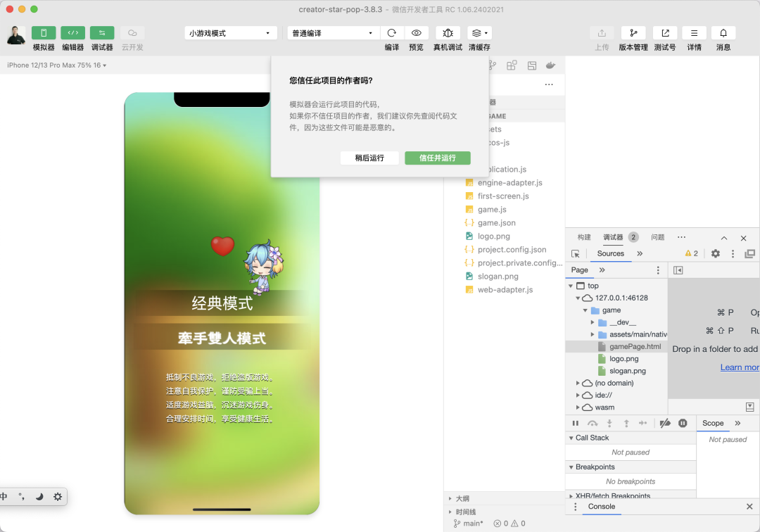Collapse the debugger panel with chevron up
Image resolution: width=760 pixels, height=532 pixels.
tap(723, 238)
